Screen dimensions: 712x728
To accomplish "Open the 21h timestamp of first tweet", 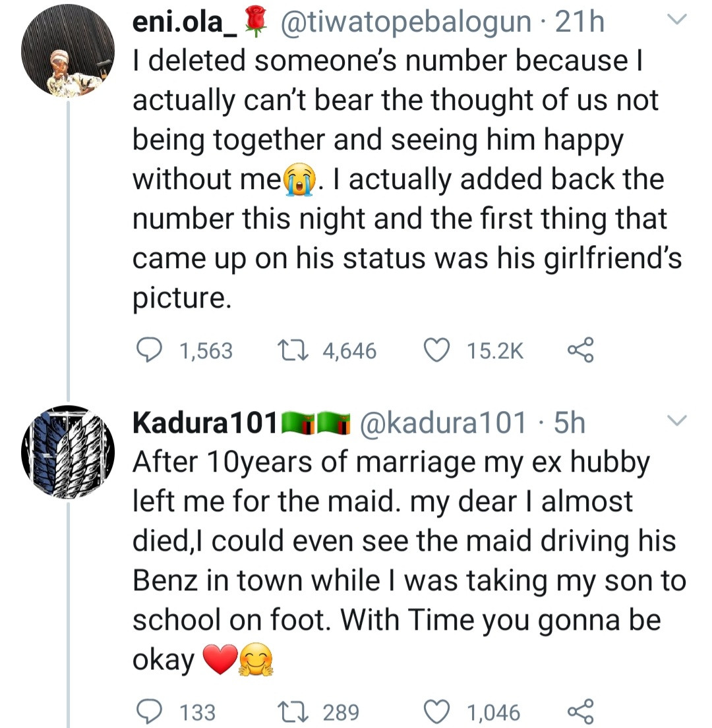I will click(579, 22).
